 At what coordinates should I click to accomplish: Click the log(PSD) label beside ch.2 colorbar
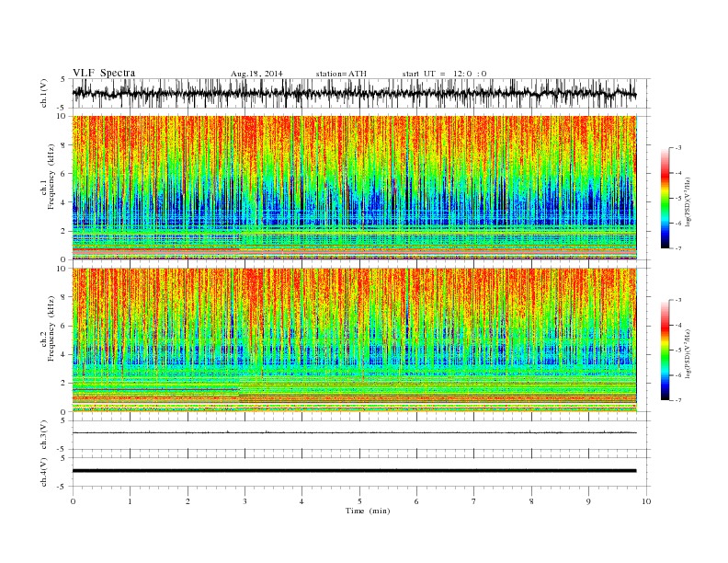tap(688, 352)
